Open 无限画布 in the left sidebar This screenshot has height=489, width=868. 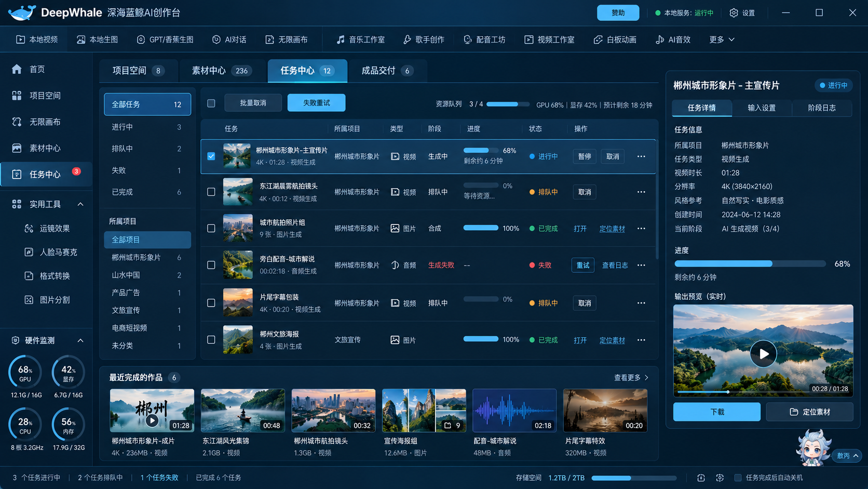click(x=46, y=122)
